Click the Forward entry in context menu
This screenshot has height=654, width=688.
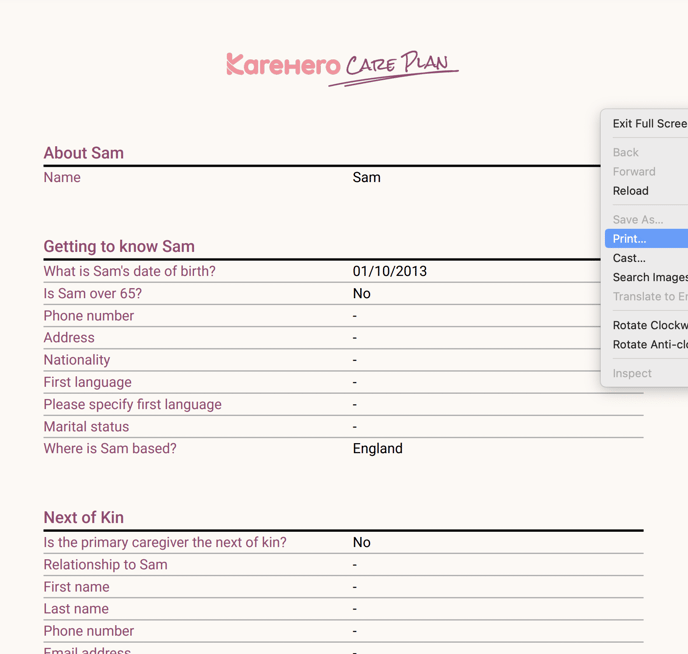click(x=634, y=172)
